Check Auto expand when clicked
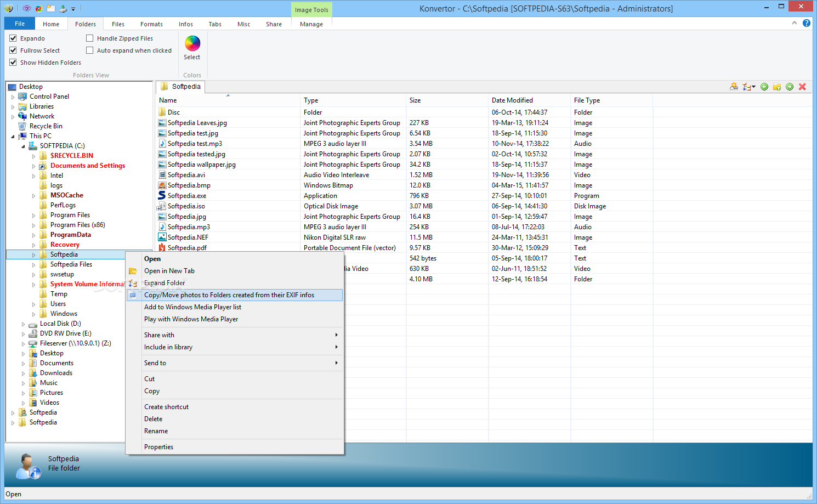This screenshot has height=504, width=817. [x=90, y=50]
